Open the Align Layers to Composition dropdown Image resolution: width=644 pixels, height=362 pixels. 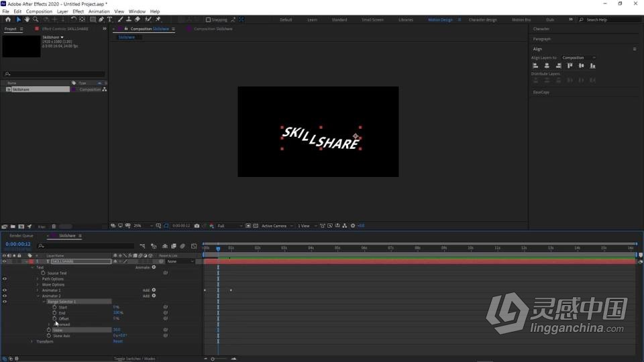(x=578, y=58)
